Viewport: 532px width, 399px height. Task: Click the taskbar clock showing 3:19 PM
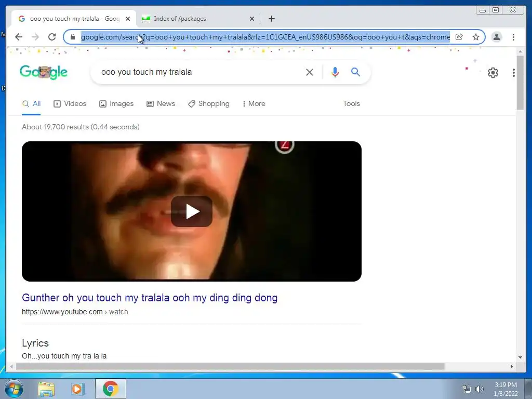click(506, 389)
